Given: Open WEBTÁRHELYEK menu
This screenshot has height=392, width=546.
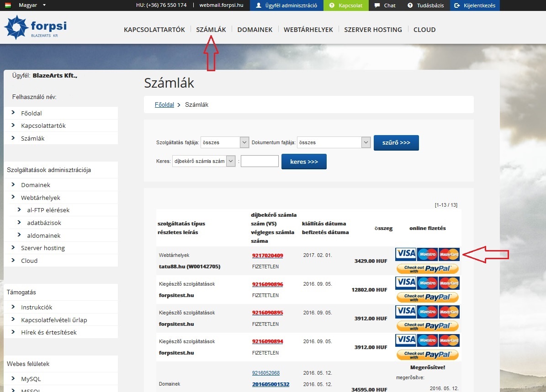Looking at the screenshot, I should pyautogui.click(x=308, y=30).
